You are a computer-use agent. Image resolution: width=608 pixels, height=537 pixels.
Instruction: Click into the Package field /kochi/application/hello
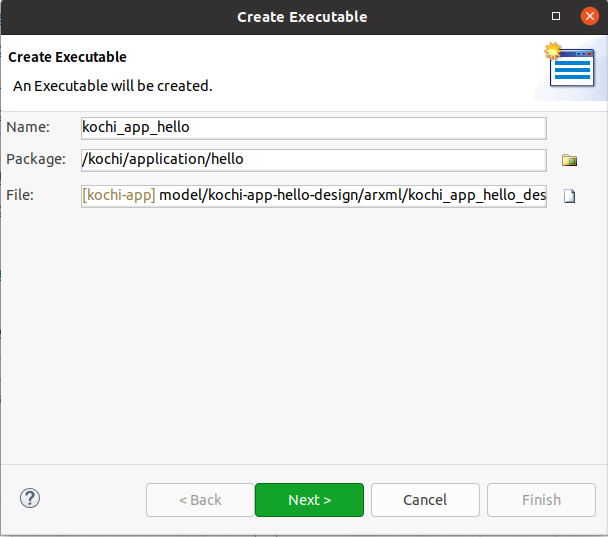pyautogui.click(x=314, y=160)
